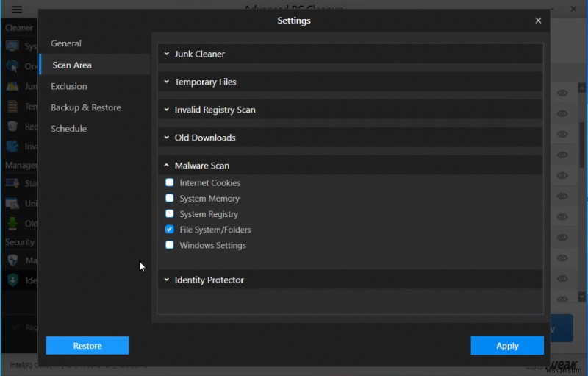Image resolution: width=588 pixels, height=376 pixels.
Task: Click the topmost eye icon in background list
Action: (x=562, y=93)
